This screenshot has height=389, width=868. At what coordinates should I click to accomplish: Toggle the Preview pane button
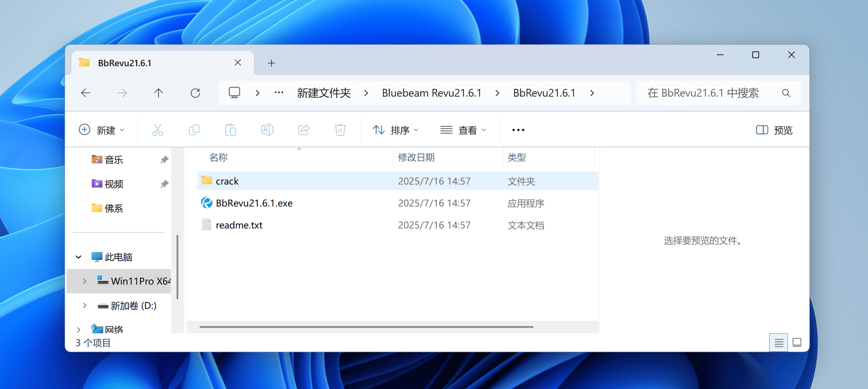point(774,130)
